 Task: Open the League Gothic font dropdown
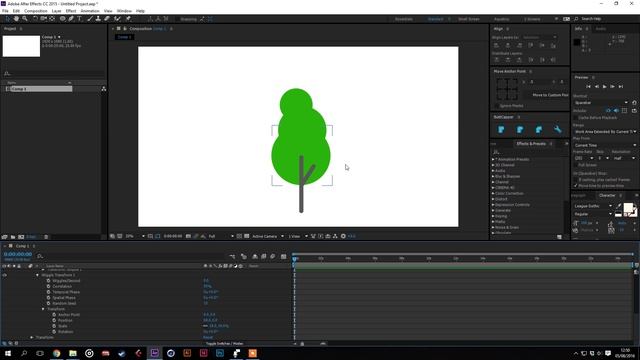[593, 206]
